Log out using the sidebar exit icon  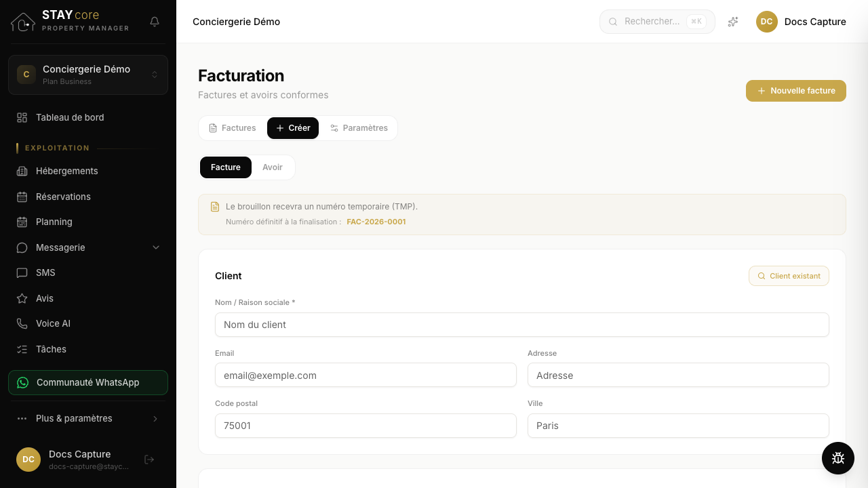(x=150, y=460)
